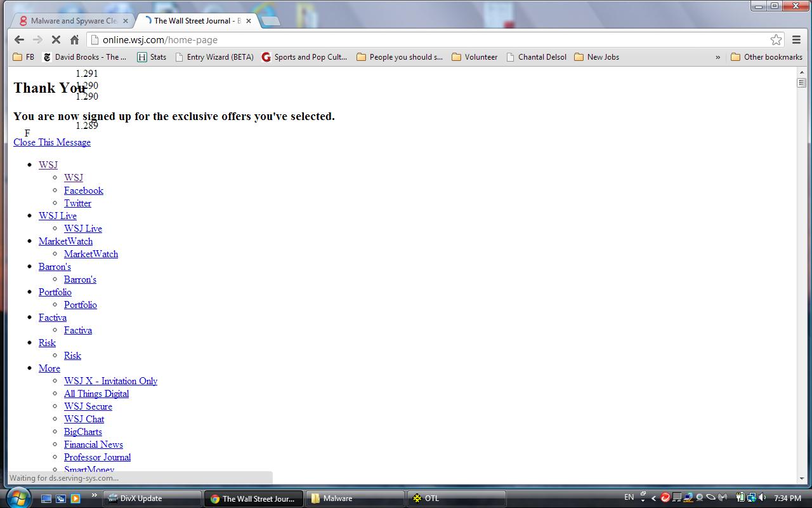Click top-level Risk link
812x508 pixels.
click(47, 343)
